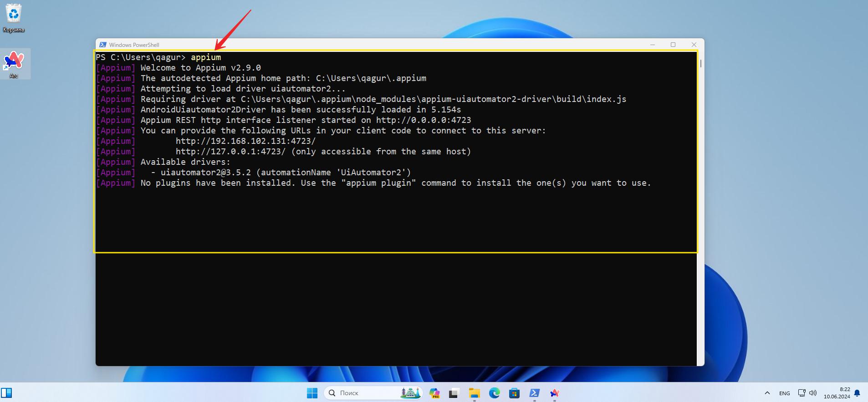Viewport: 868px width, 402px height.
Task: Click the 'autodetected Appium home path' line
Action: click(283, 78)
